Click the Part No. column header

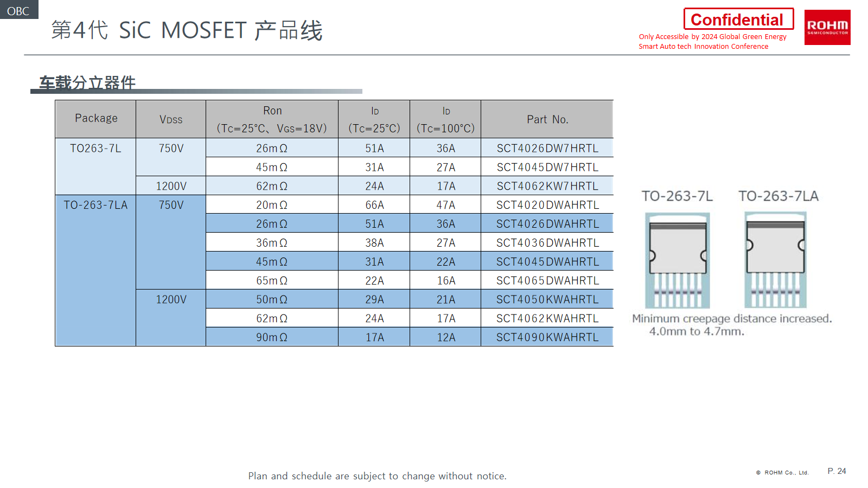tap(547, 119)
